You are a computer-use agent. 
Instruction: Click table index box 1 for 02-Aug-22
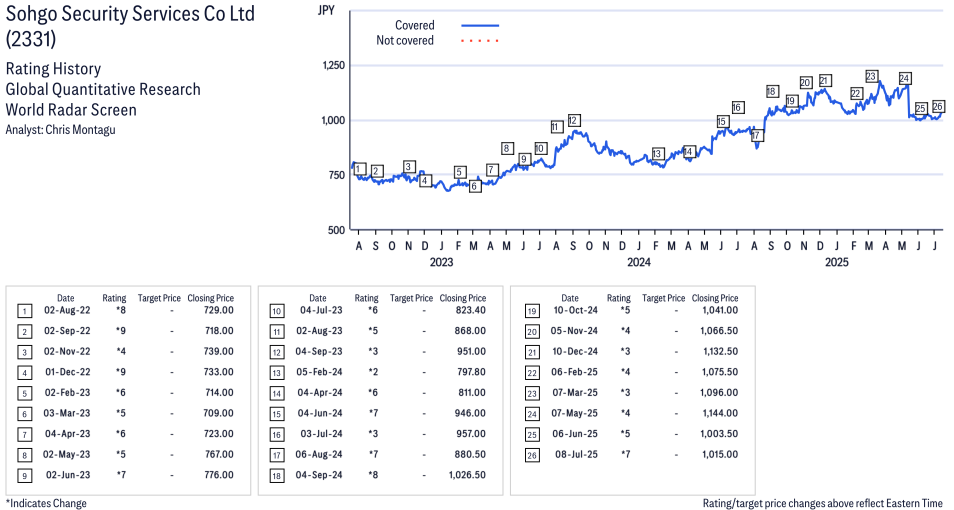click(x=24, y=312)
